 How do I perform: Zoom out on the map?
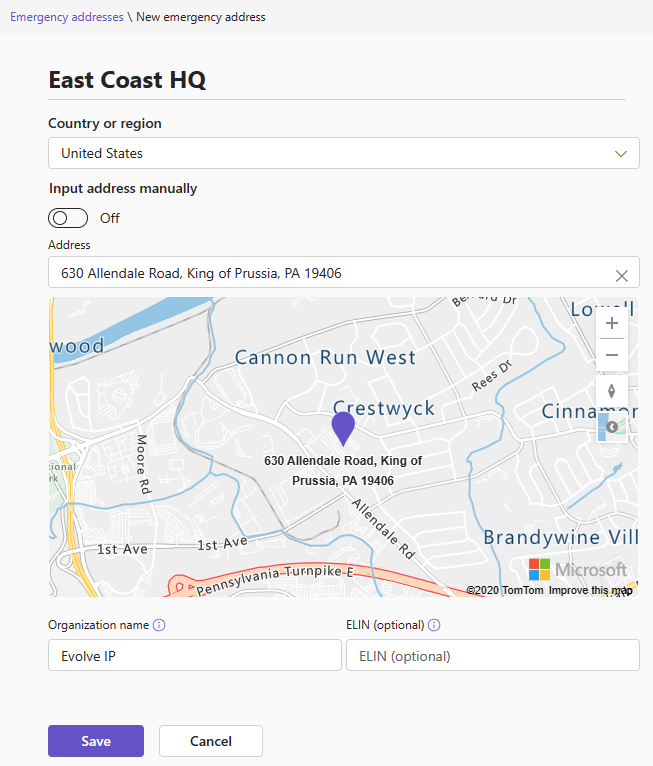pos(612,355)
